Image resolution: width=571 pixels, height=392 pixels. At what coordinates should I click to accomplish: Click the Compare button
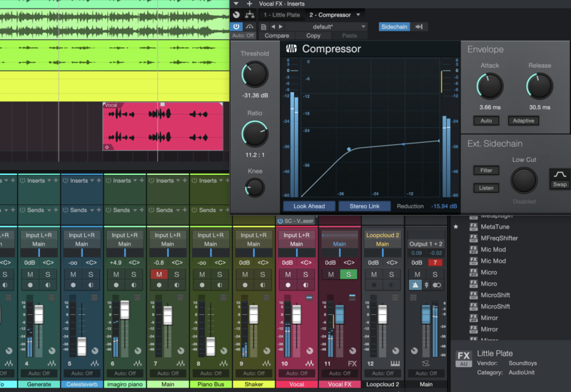277,36
